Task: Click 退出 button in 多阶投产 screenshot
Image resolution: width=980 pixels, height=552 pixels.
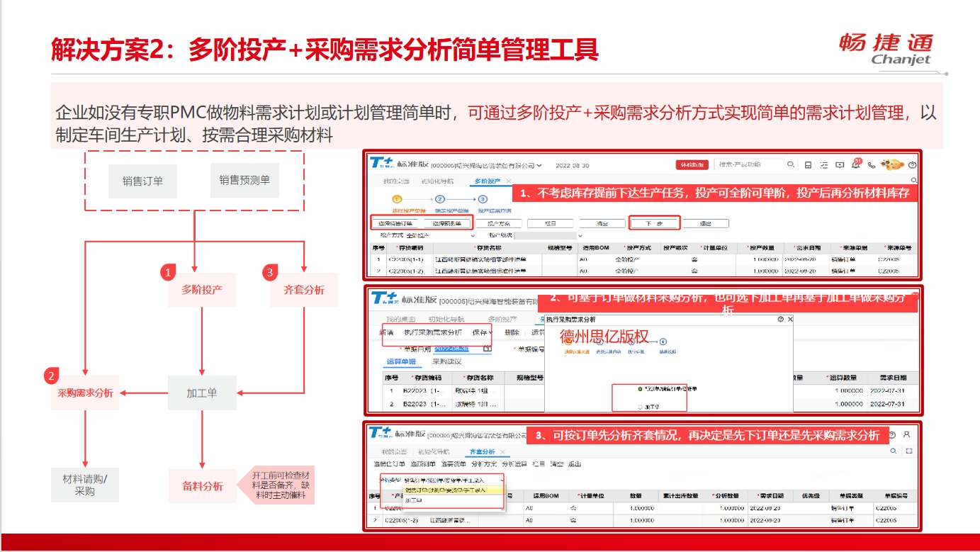Action: [705, 223]
